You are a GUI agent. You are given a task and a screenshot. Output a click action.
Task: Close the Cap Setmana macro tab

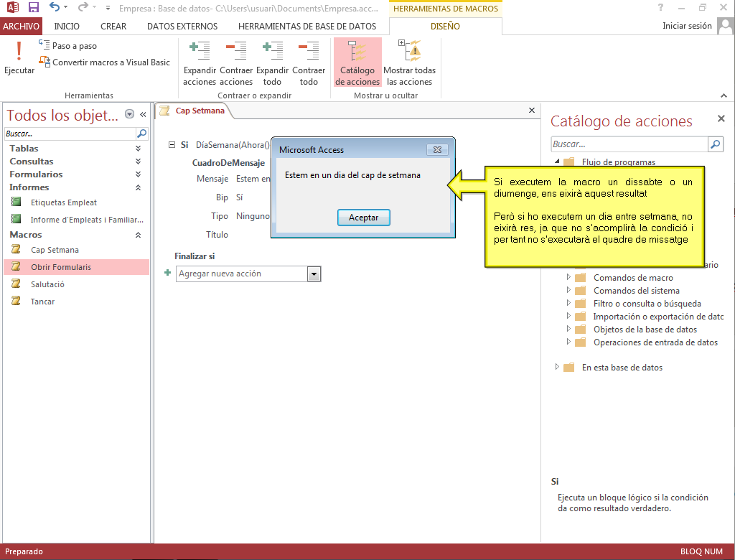pos(532,111)
